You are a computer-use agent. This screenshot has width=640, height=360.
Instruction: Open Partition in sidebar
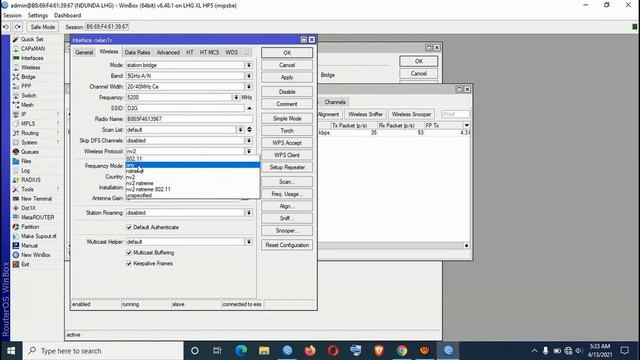[30, 227]
